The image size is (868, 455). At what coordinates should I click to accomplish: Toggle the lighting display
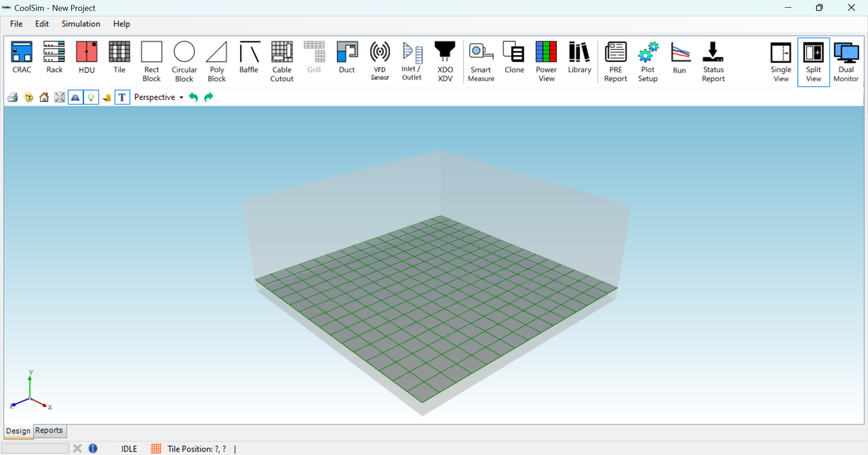(x=91, y=97)
